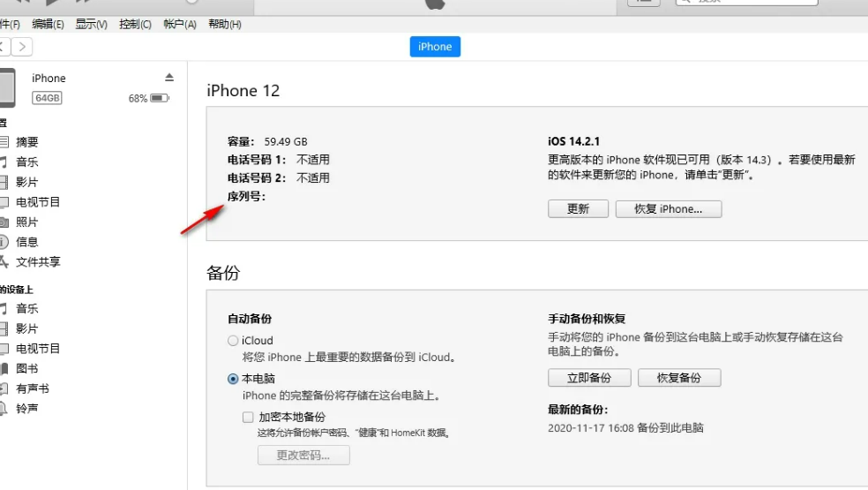Viewport: 868px width, 490px height.
Task: Open 铃声 in the sidebar
Action: [x=27, y=408]
